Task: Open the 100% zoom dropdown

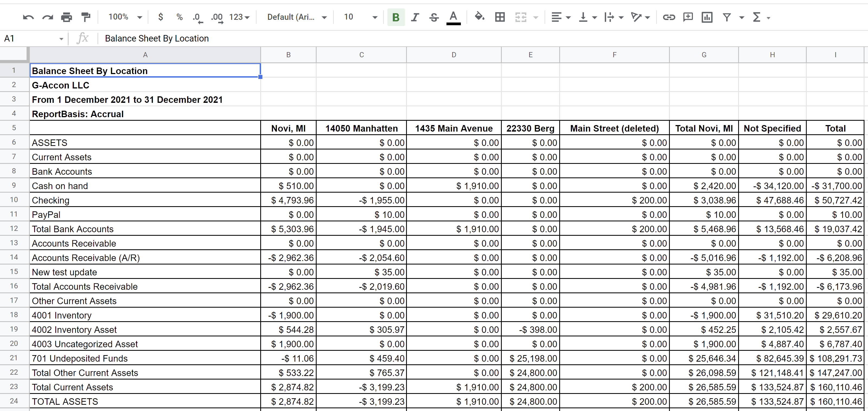Action: (125, 17)
